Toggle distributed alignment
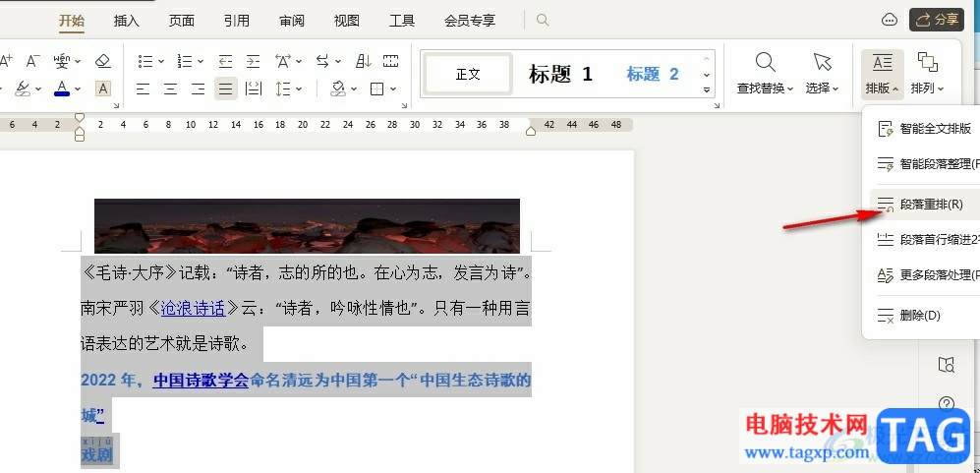Screen dimensions: 980x473 pyautogui.click(x=254, y=89)
